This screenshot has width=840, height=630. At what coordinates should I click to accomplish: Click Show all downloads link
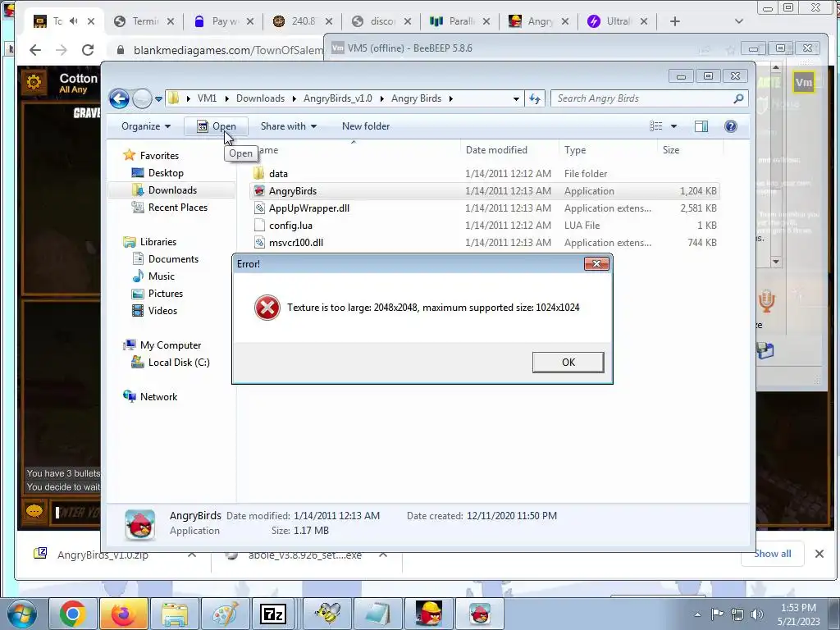(x=773, y=554)
